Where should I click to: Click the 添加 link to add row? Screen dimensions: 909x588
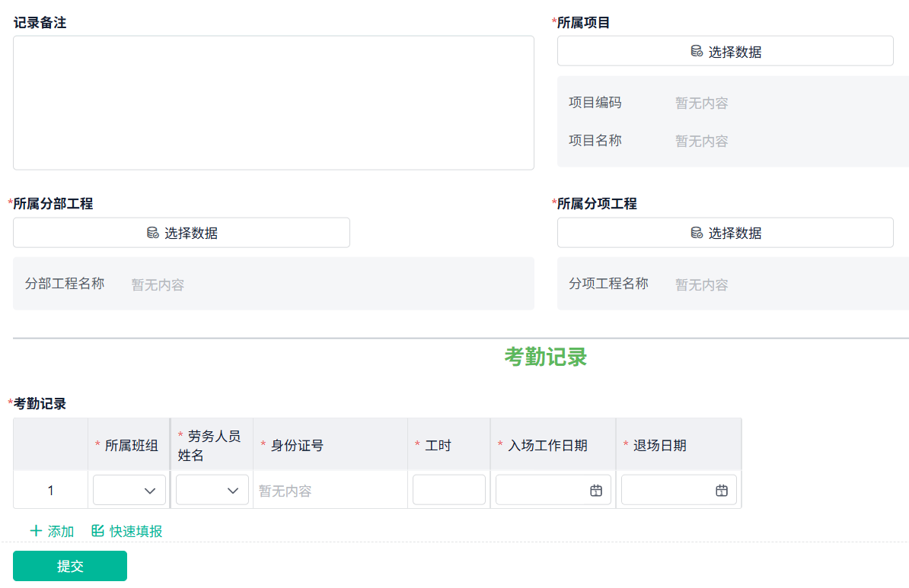click(x=60, y=531)
